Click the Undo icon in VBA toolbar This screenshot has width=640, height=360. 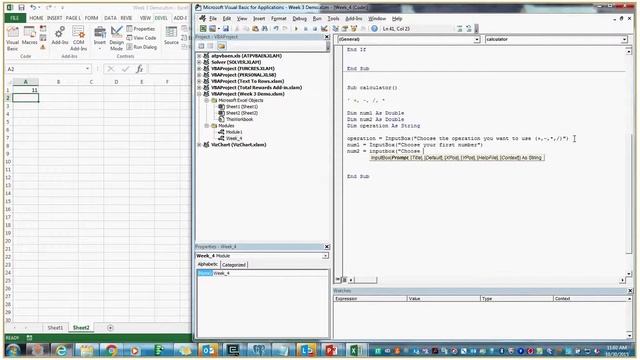[276, 29]
